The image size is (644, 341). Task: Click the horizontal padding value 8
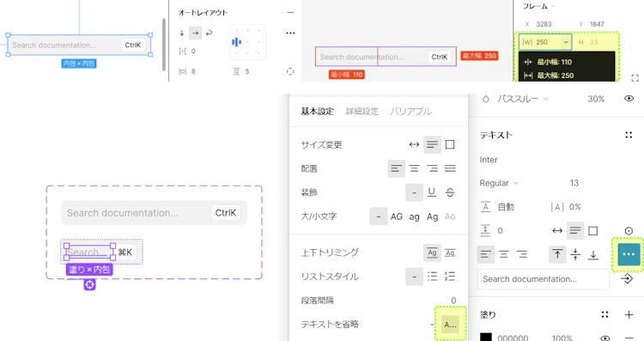point(193,71)
